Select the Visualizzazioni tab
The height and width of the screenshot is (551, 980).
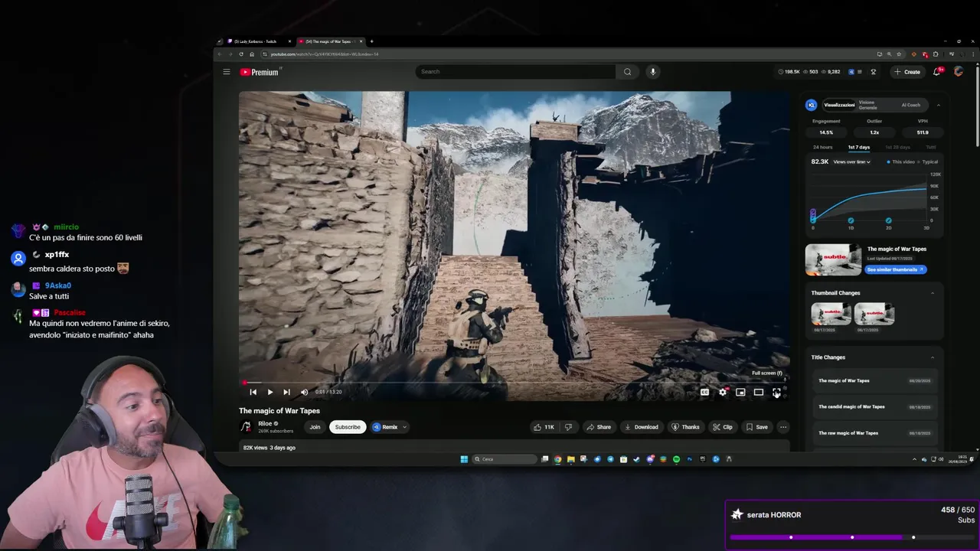tap(839, 105)
